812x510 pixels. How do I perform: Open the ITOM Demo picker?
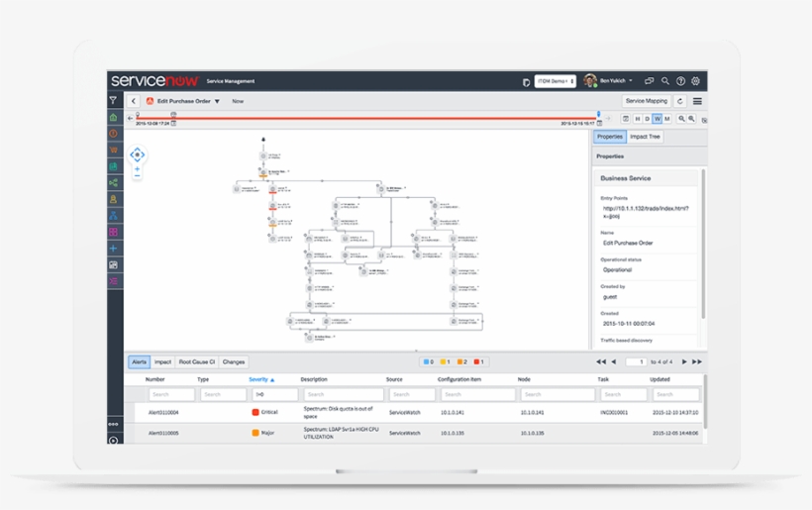(556, 81)
